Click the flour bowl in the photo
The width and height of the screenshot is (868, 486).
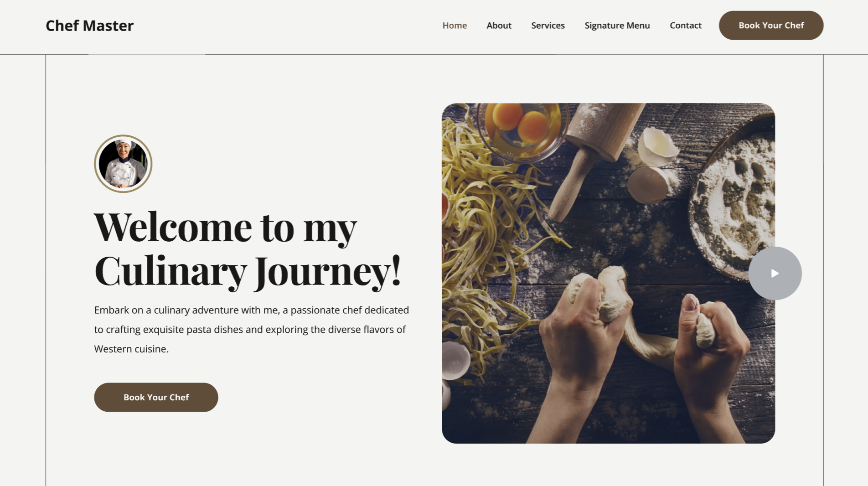pyautogui.click(x=734, y=196)
